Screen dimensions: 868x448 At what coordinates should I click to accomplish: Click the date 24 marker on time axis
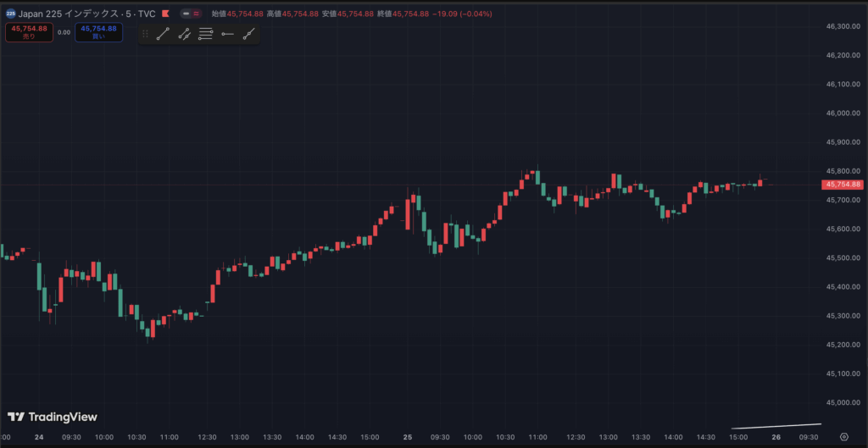tap(39, 438)
